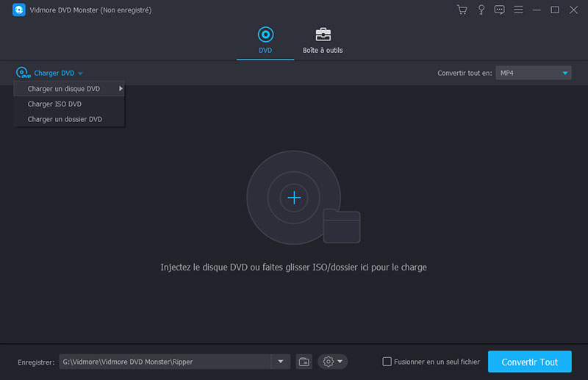Choose Charger un dossier DVD
This screenshot has width=588, height=380.
click(x=69, y=119)
